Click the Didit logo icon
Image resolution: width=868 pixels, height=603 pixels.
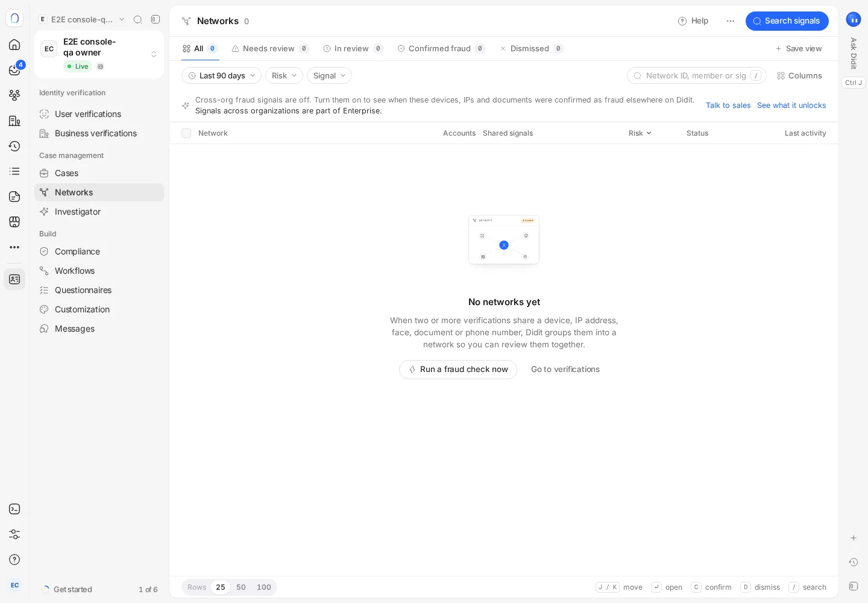point(14,19)
